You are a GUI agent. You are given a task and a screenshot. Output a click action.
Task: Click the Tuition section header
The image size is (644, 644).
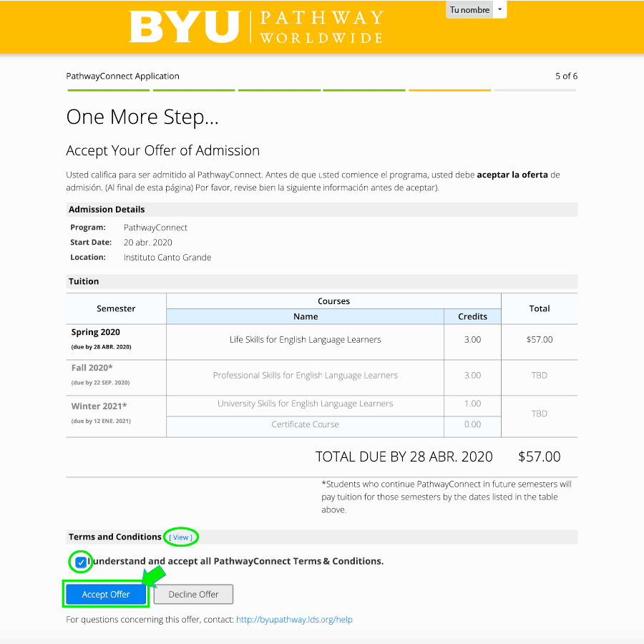(x=84, y=281)
